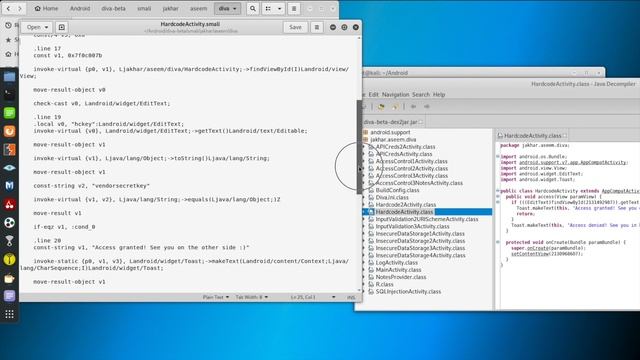Open the green notes app in dock

(9, 113)
